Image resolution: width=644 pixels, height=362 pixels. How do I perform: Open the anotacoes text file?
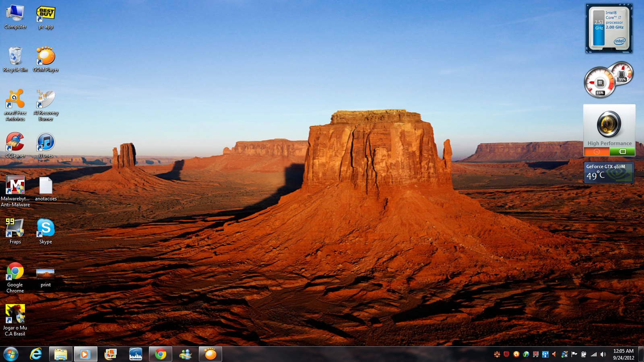click(45, 185)
